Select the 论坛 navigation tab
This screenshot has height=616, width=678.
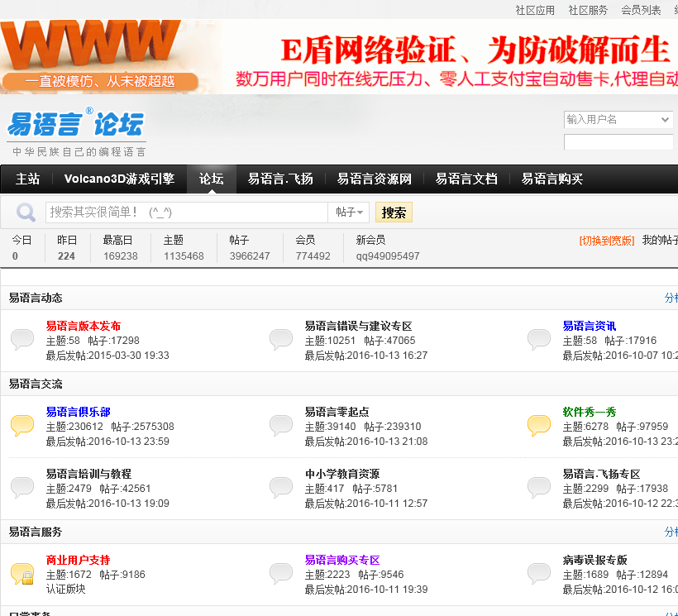(x=211, y=179)
